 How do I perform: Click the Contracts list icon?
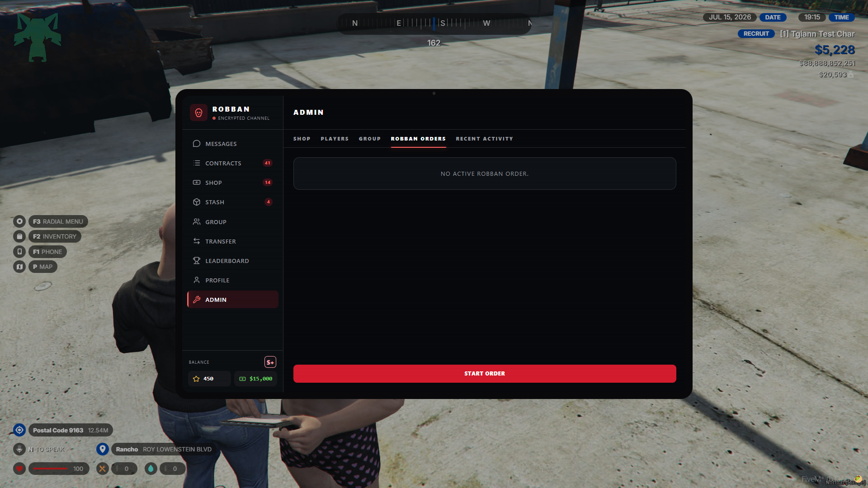197,163
